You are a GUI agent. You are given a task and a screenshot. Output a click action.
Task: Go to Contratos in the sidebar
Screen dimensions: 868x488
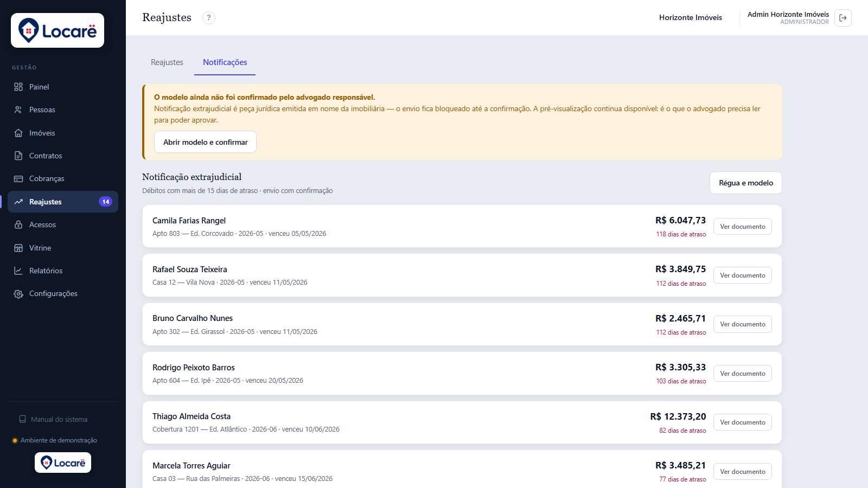click(x=63, y=156)
